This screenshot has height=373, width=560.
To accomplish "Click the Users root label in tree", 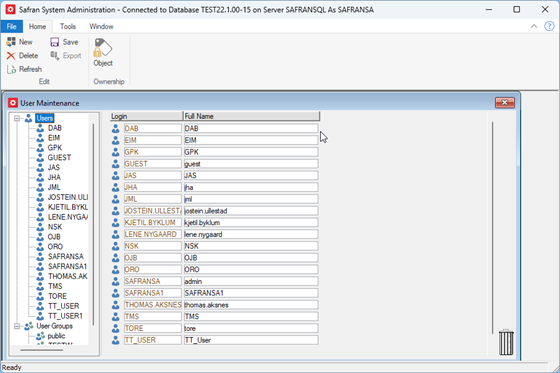I will tap(45, 118).
